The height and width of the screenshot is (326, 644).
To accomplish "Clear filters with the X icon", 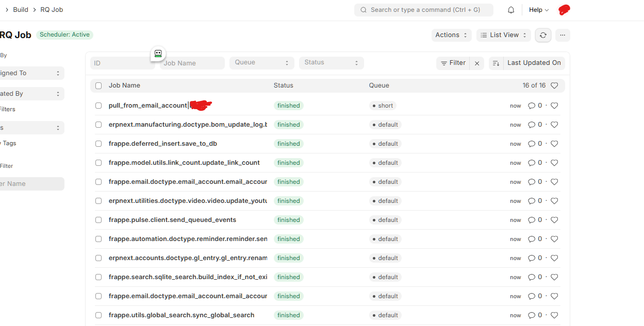I will [477, 63].
